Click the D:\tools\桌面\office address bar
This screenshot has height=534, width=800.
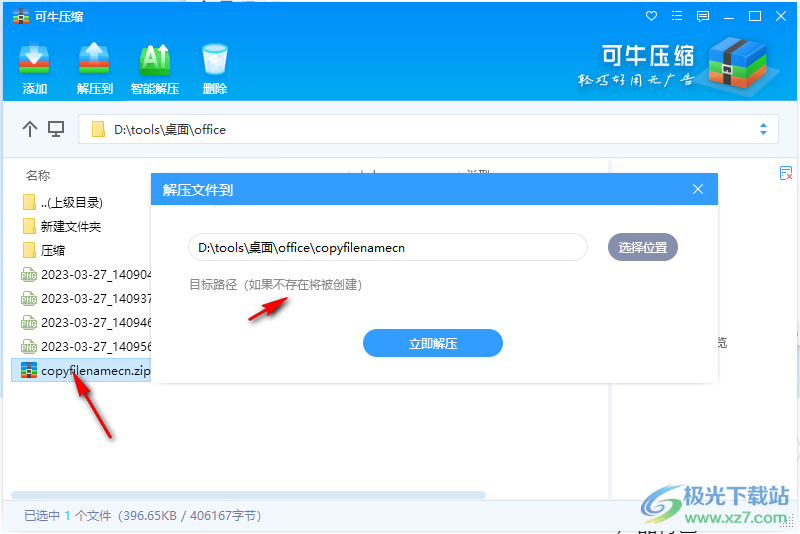click(428, 129)
